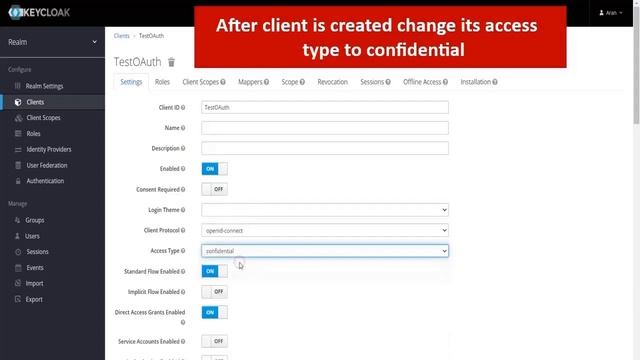Switch to the Roles tab
The image size is (640, 360).
pos(162,82)
